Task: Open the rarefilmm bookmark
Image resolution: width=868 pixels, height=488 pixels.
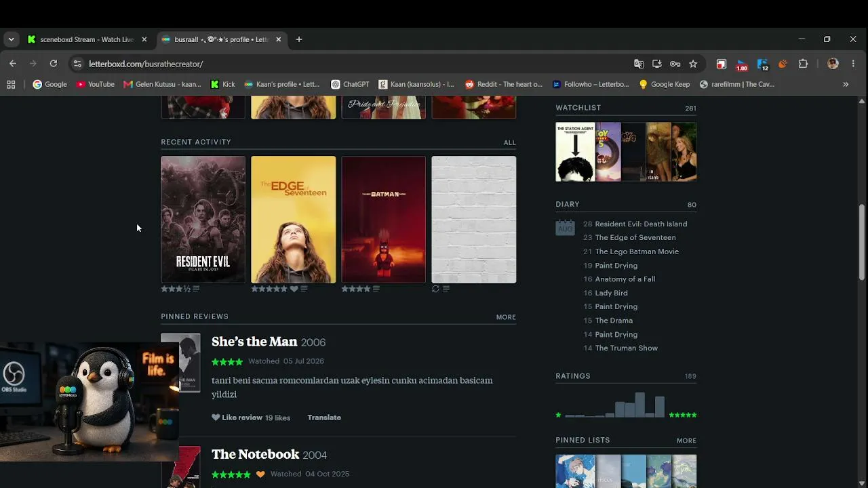Action: point(737,85)
